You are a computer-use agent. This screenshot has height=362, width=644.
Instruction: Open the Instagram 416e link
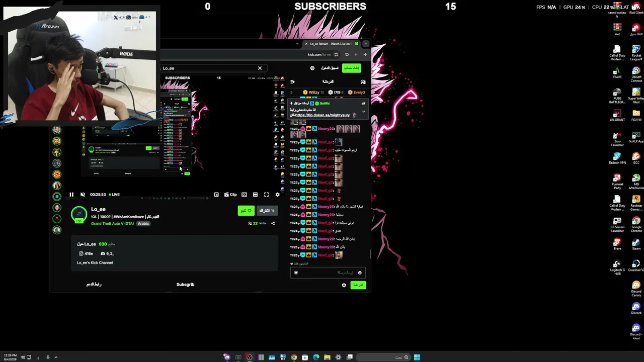click(86, 253)
